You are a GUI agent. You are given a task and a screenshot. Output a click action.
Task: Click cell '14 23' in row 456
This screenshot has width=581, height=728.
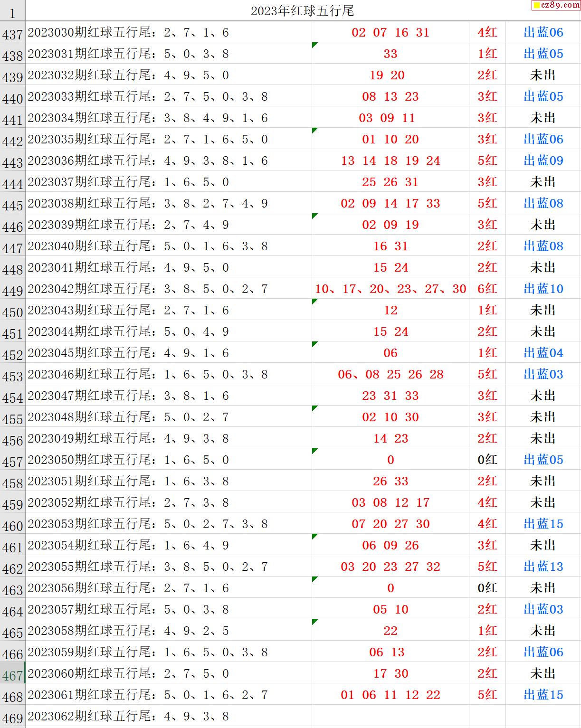(391, 438)
